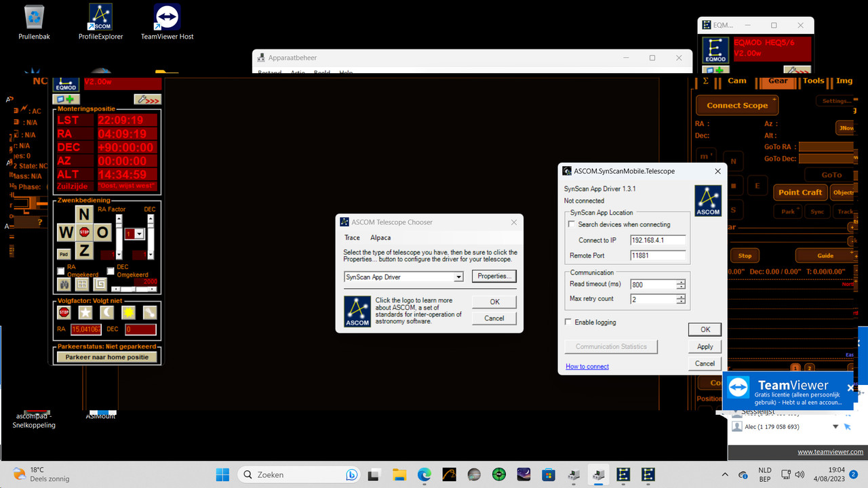This screenshot has height=488, width=868.
Task: Open the ProfileExplorer desktop shortcut
Action: pos(100,22)
